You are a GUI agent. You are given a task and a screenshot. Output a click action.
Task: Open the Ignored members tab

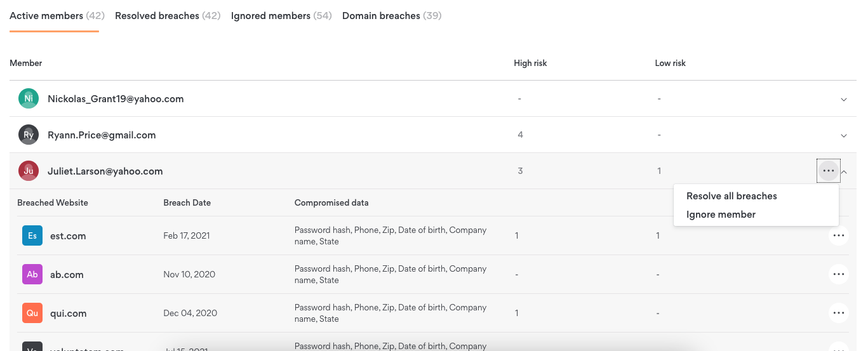tap(281, 16)
